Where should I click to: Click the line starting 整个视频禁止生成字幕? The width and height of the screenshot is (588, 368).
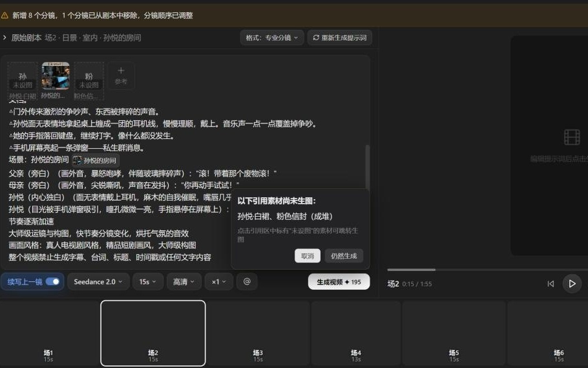[110, 257]
